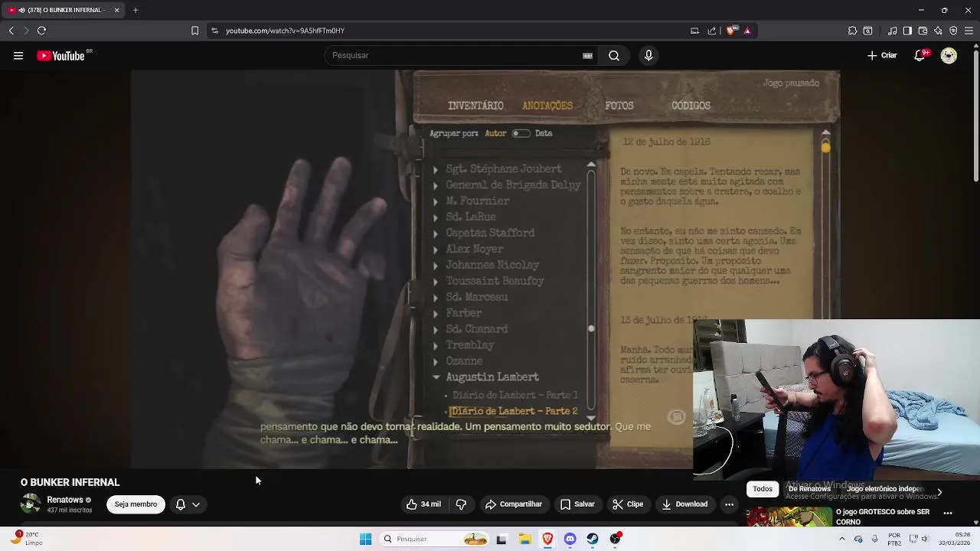Screen dimensions: 980x551
Task: Click the Download button
Action: [x=684, y=504]
